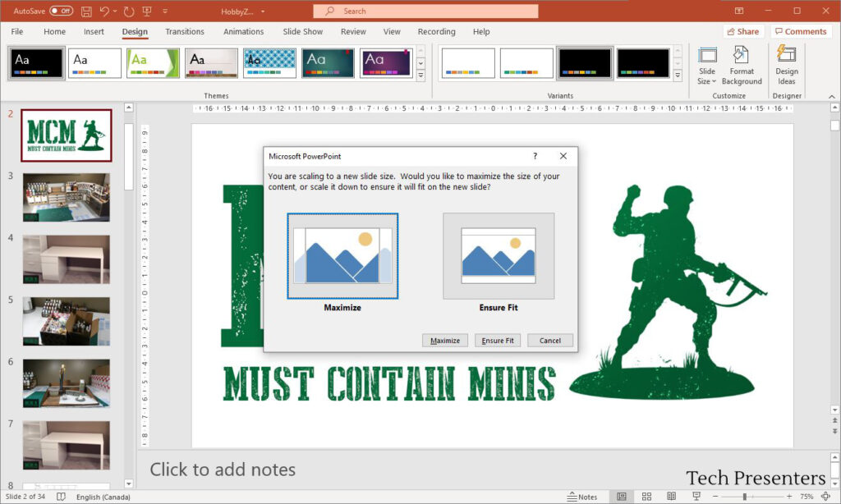
Task: Open the Recording tab
Action: click(437, 32)
